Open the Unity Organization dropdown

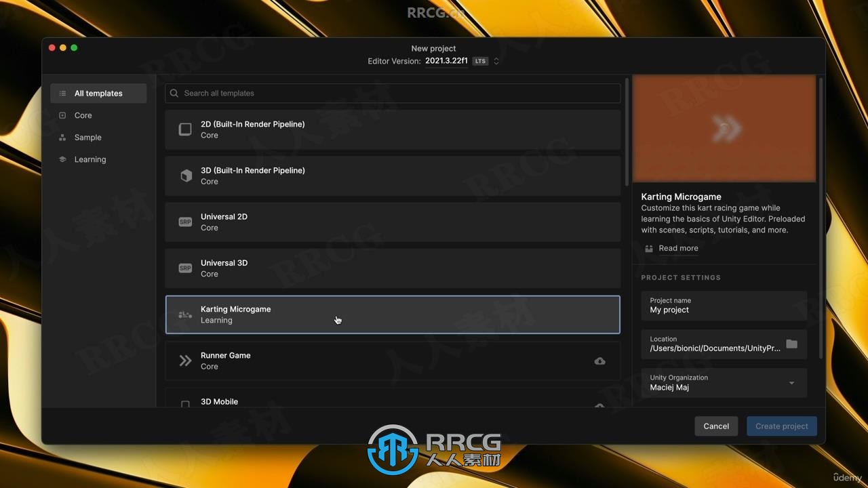(x=724, y=383)
